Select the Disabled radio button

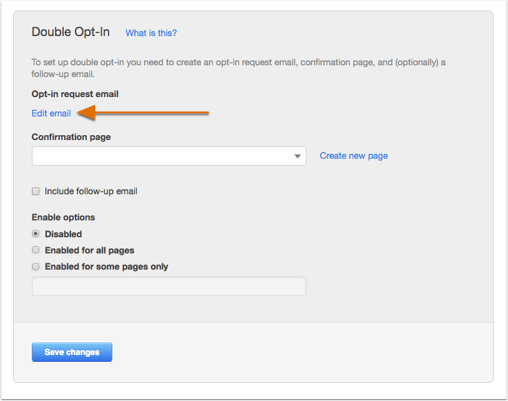point(36,234)
